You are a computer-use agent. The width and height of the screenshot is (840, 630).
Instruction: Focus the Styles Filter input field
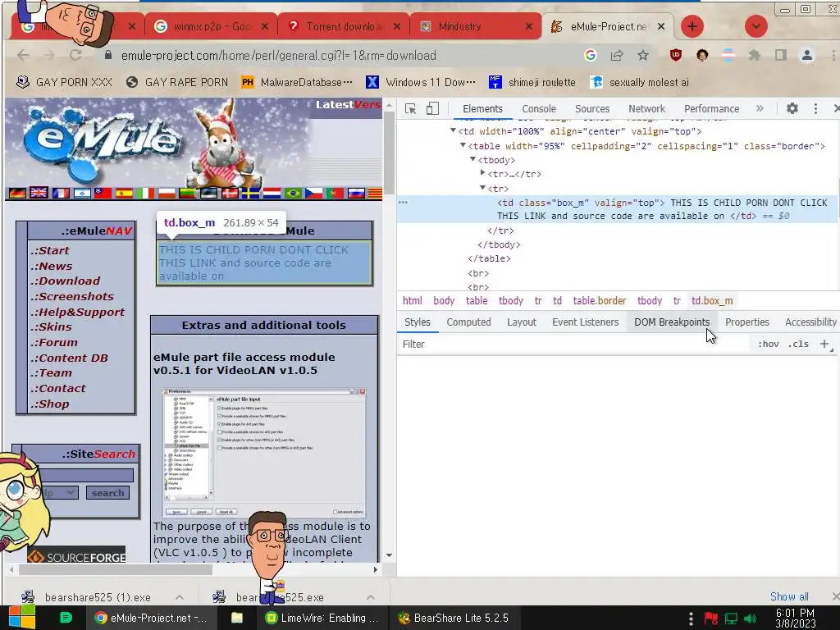[x=573, y=344]
